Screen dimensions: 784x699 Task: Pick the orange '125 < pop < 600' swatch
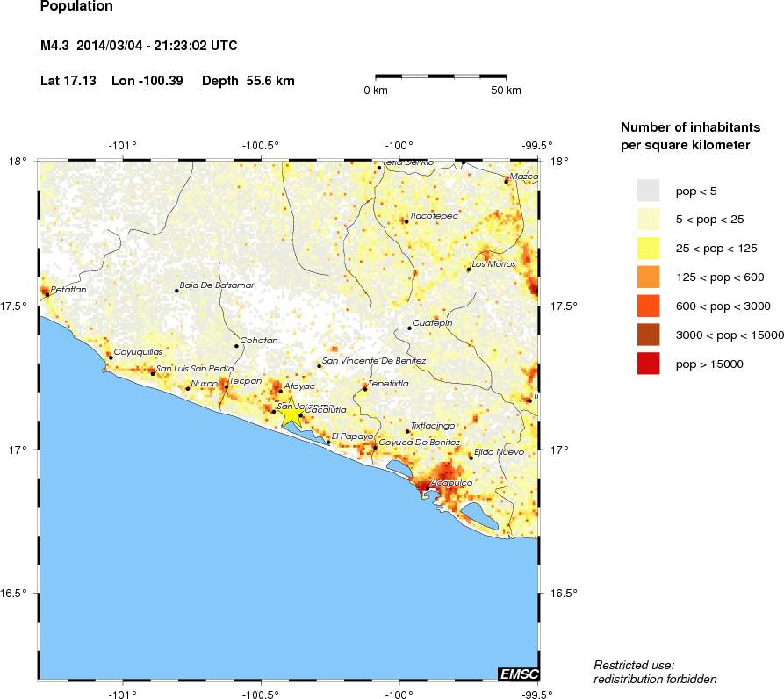(648, 277)
